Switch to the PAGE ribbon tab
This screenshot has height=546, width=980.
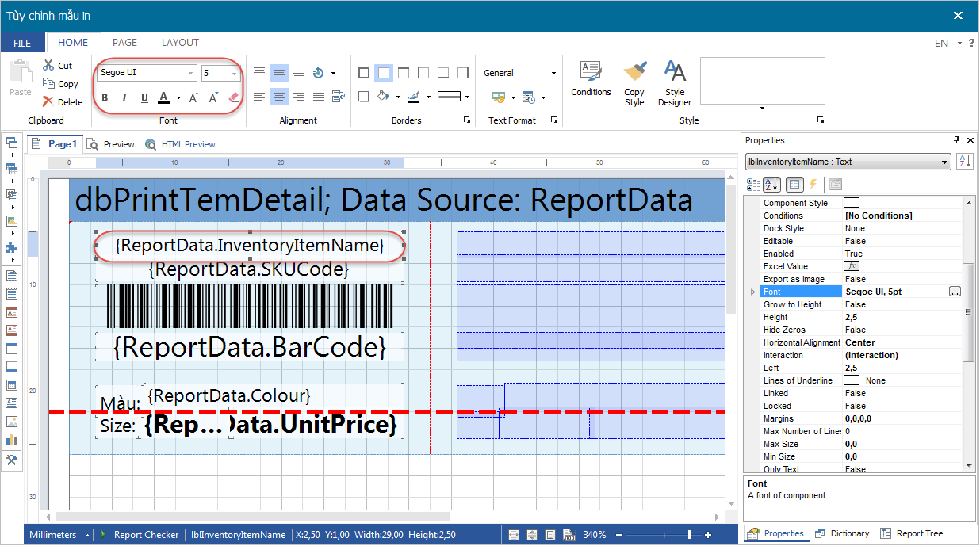pyautogui.click(x=124, y=43)
